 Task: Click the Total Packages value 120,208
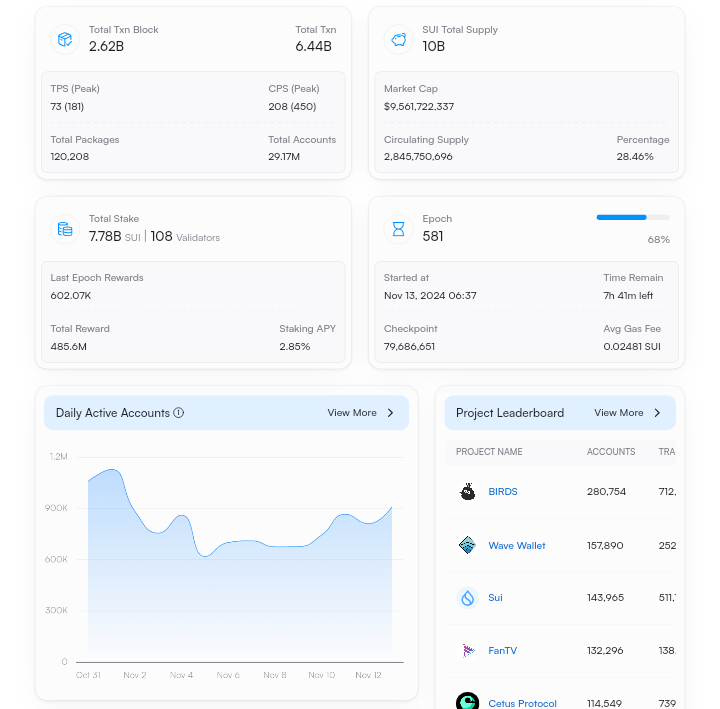70,157
